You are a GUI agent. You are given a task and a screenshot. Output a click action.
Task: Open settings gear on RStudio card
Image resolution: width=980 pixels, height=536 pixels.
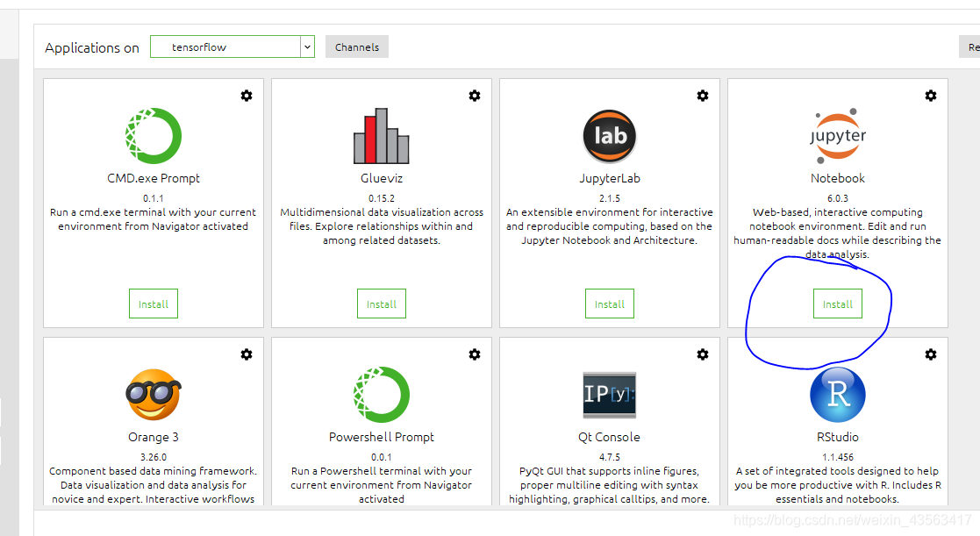click(931, 354)
